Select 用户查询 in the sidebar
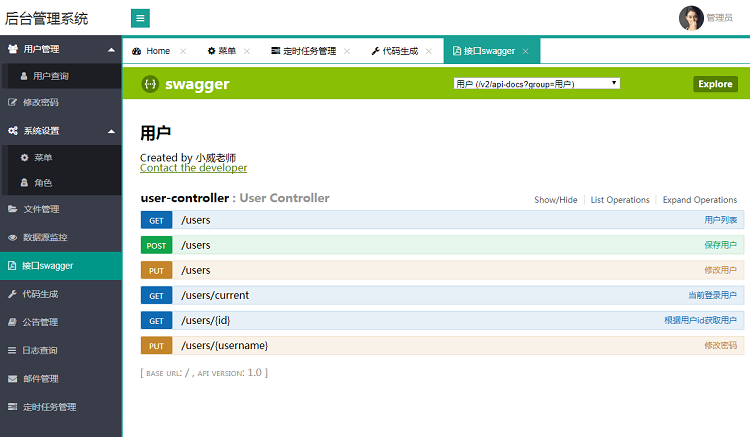This screenshot has width=750, height=437. point(50,75)
